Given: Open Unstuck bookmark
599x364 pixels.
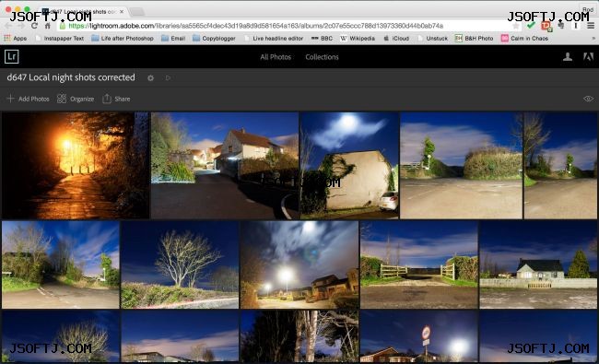Looking at the screenshot, I should 433,38.
